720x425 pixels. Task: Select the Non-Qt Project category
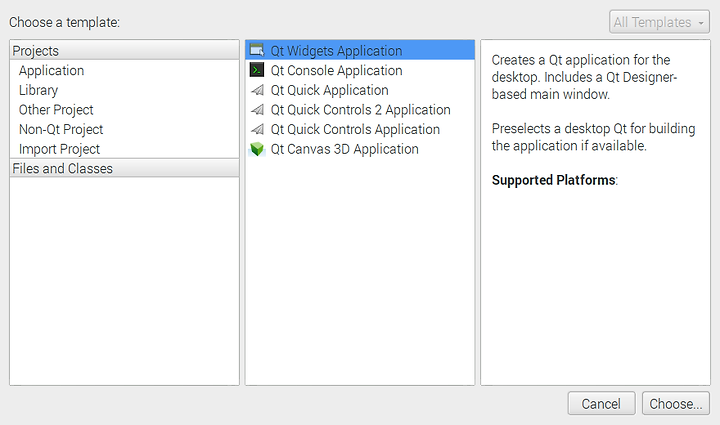61,129
